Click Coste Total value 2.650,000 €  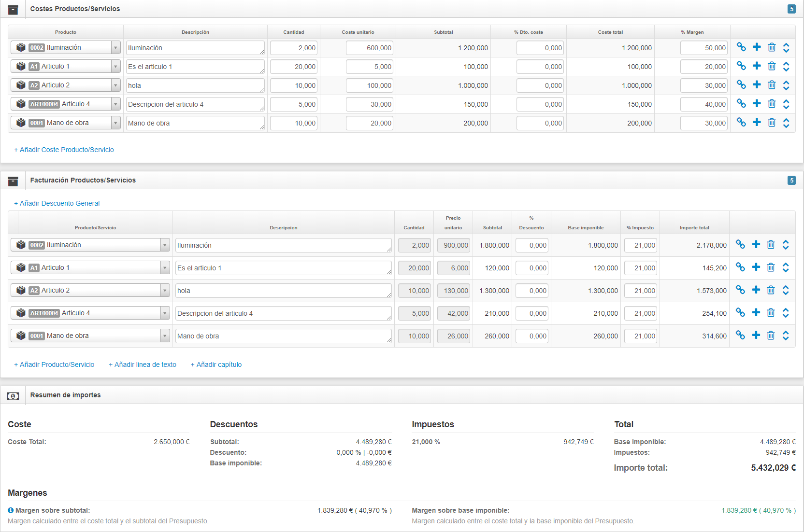click(x=172, y=442)
